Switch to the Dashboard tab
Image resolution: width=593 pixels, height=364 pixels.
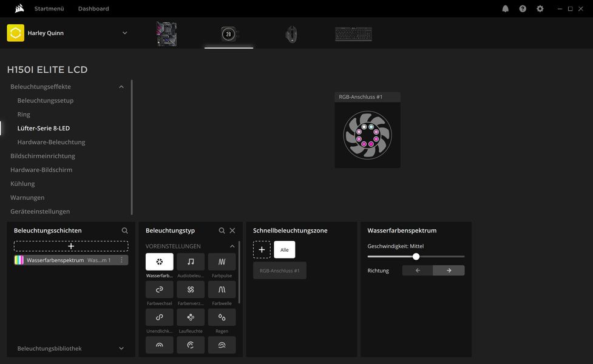pos(93,8)
